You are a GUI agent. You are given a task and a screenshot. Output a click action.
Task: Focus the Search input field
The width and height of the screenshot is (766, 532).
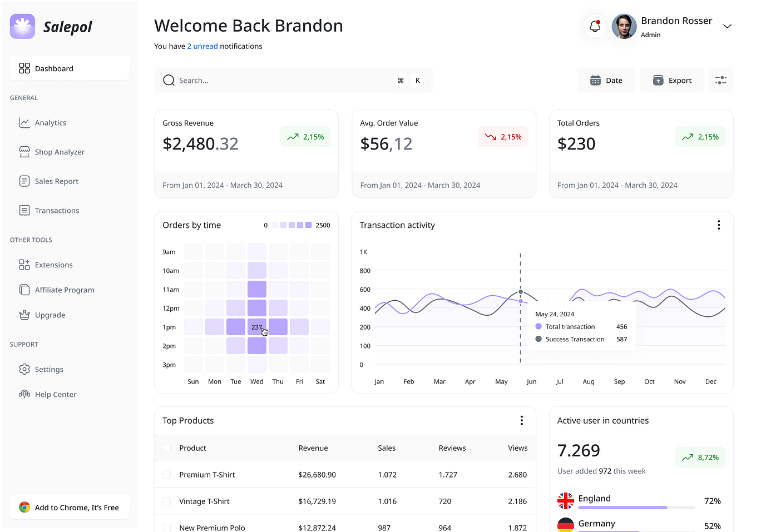[x=294, y=81]
